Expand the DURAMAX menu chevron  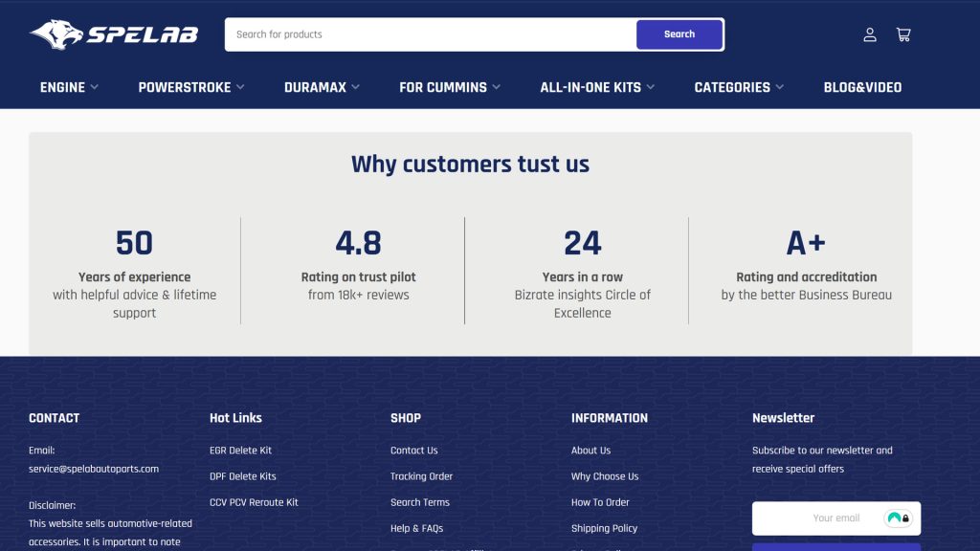pyautogui.click(x=356, y=87)
